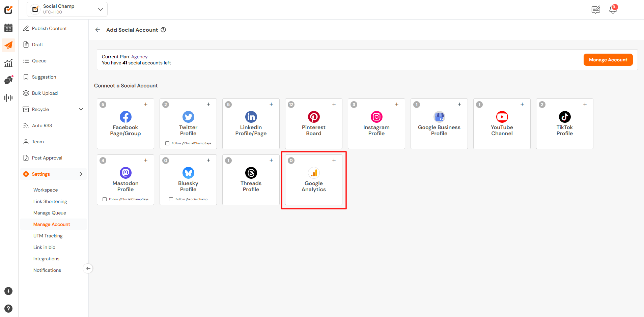Click the Mastodon logo icon
Image resolution: width=644 pixels, height=317 pixels.
pyautogui.click(x=125, y=173)
